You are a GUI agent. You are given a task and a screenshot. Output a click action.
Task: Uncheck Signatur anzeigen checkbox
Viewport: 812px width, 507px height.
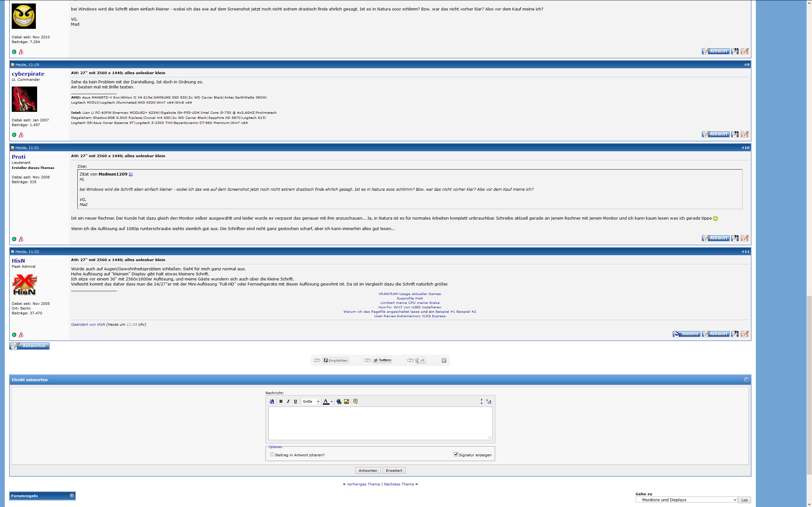coord(456,454)
